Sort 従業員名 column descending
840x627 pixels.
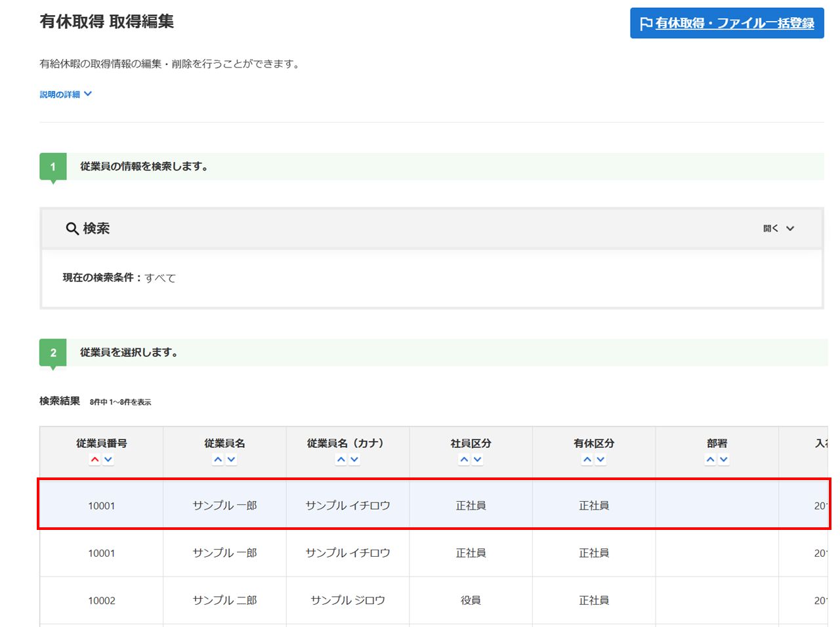[231, 460]
